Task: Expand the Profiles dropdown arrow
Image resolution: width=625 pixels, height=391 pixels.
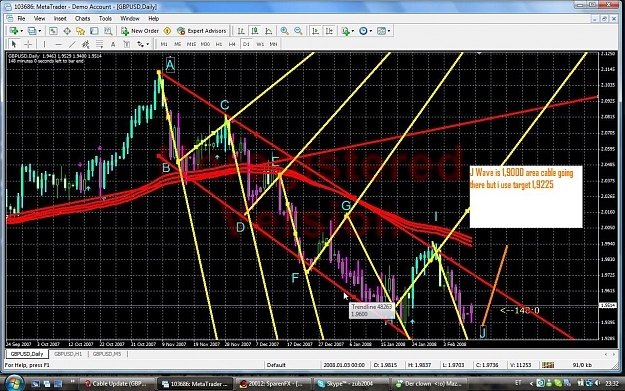Action: click(39, 31)
